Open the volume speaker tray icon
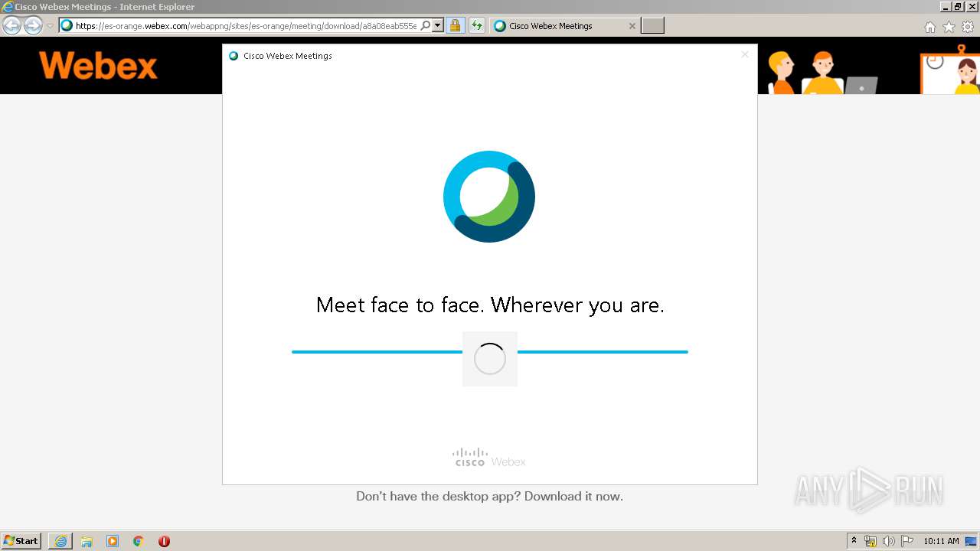The width and height of the screenshot is (980, 551). click(889, 541)
